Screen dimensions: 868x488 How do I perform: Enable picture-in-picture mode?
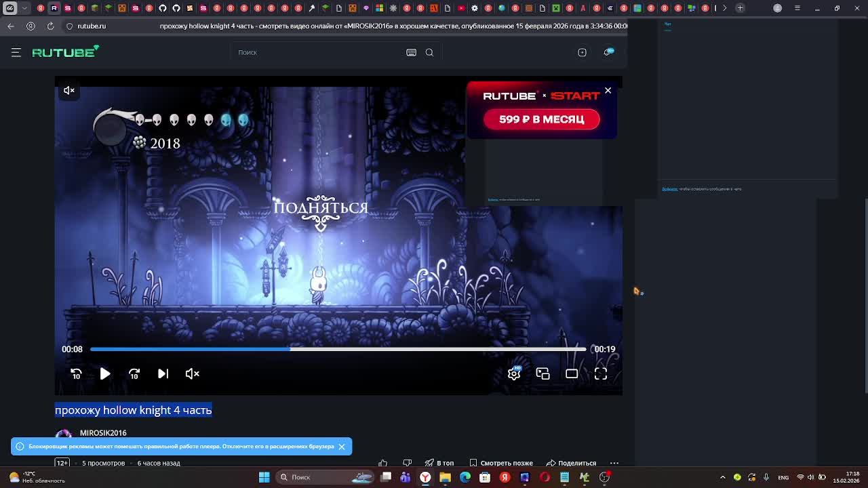542,373
